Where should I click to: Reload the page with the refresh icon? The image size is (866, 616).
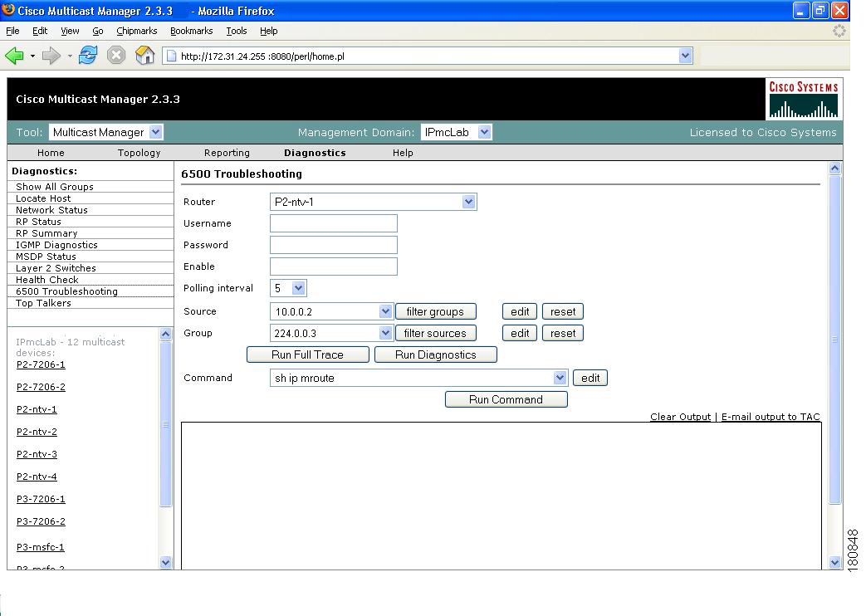pyautogui.click(x=88, y=56)
